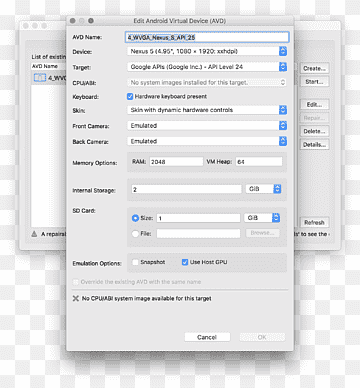Viewport: 360px width, 388px height.
Task: Click the SD Card size input field
Action: pyautogui.click(x=198, y=218)
